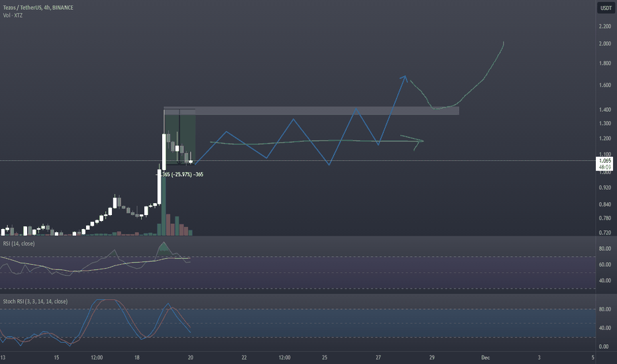Click date label 22 on time axis
Viewport: 617px width, 364px height.
(x=244, y=357)
